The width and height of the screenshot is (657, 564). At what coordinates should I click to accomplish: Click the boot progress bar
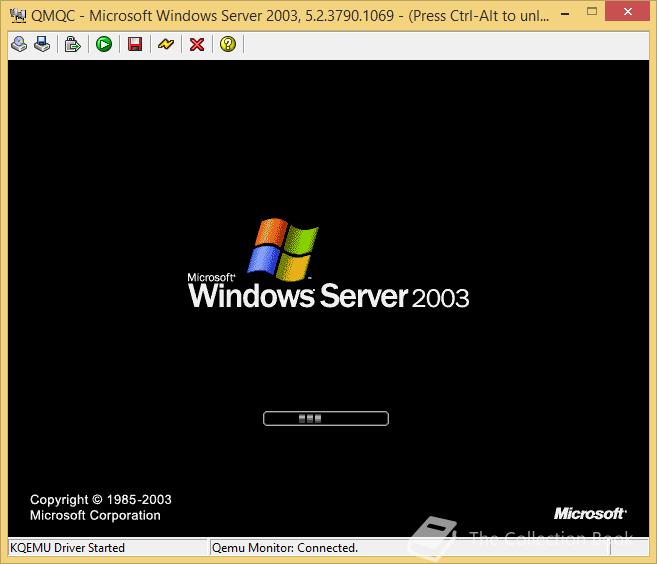click(326, 418)
